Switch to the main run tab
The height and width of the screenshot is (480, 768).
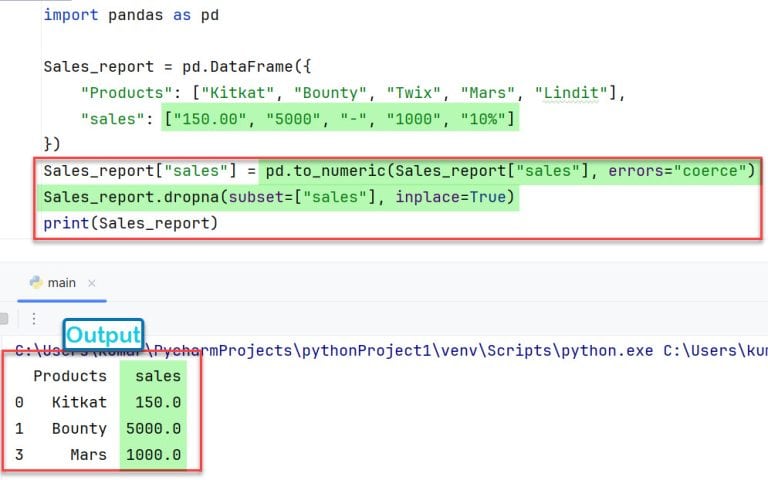(61, 283)
